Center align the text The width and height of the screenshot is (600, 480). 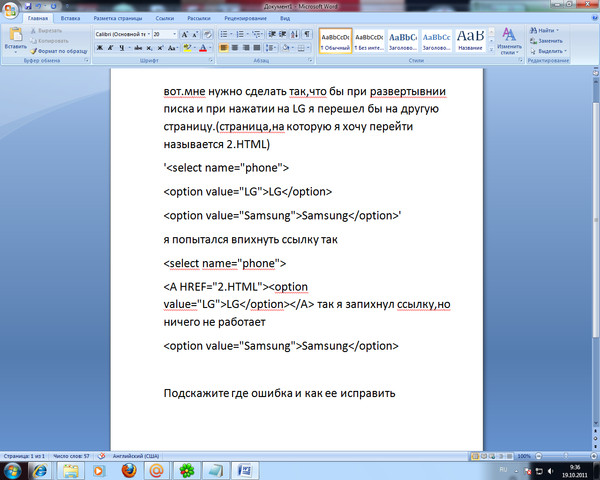tap(235, 48)
